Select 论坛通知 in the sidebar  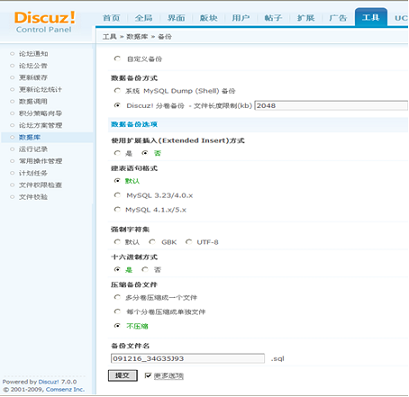coord(33,54)
